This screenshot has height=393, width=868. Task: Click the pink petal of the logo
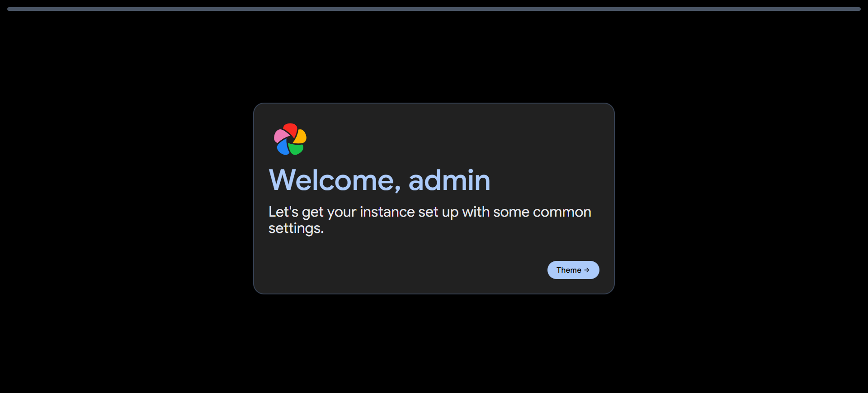tap(281, 136)
